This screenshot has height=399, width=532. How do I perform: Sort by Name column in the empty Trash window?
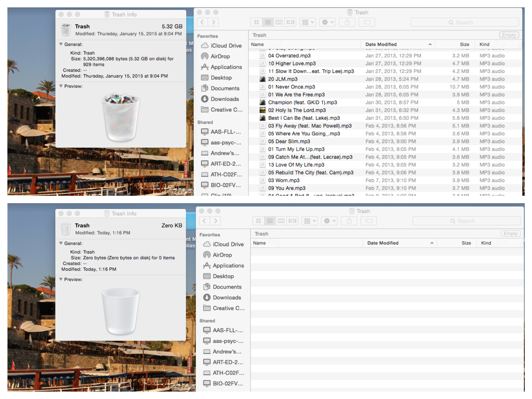tap(307, 243)
